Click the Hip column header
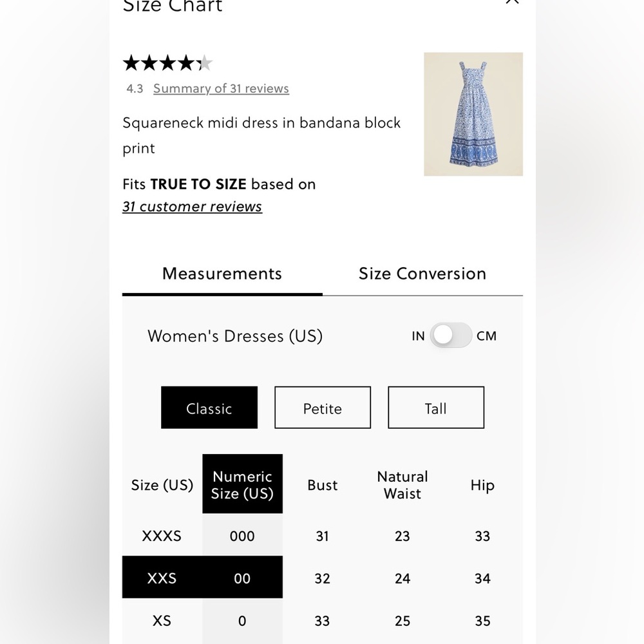 click(482, 485)
